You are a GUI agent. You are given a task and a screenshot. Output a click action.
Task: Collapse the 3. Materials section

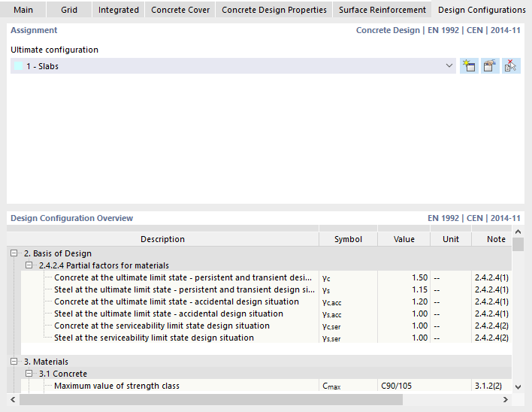[14, 362]
